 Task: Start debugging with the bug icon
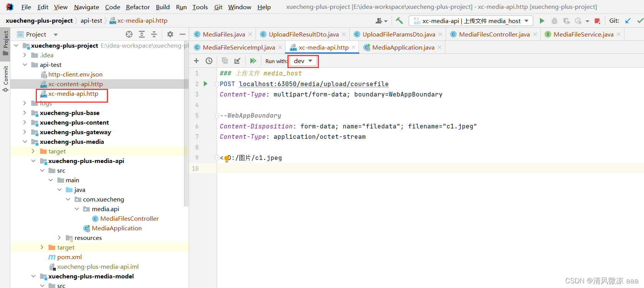tap(554, 21)
